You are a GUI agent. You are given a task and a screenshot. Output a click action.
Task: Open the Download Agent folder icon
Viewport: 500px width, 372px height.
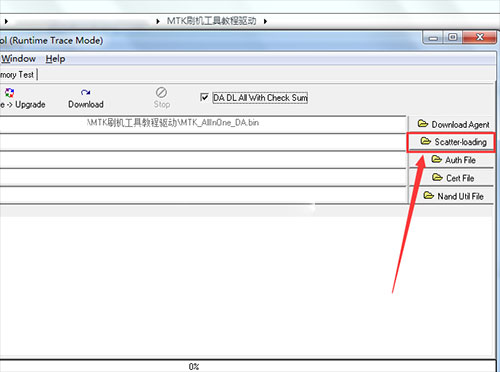tap(423, 124)
